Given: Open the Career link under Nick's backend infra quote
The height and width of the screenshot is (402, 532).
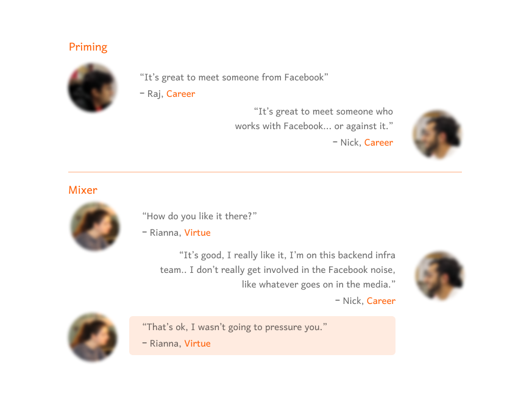Looking at the screenshot, I should click(381, 301).
